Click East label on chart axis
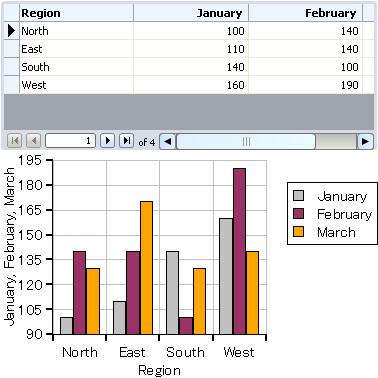The width and height of the screenshot is (378, 378). [132, 352]
